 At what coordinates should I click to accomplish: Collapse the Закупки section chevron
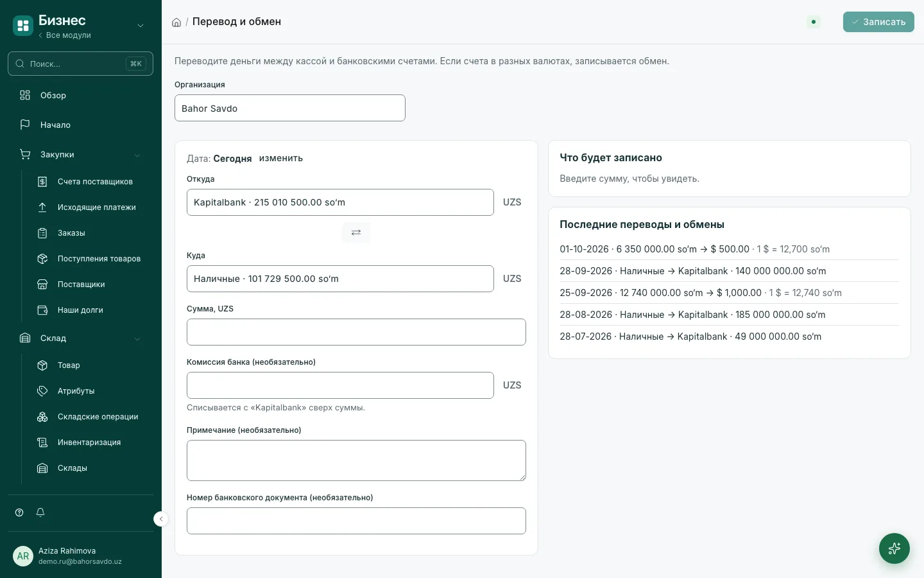(x=137, y=155)
